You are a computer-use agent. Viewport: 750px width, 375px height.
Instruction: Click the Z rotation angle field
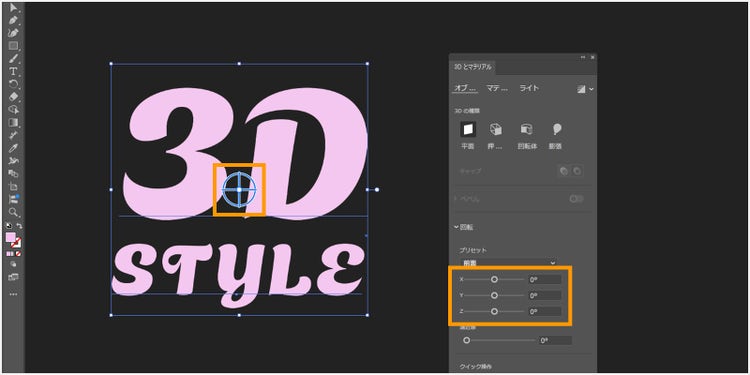click(x=545, y=311)
